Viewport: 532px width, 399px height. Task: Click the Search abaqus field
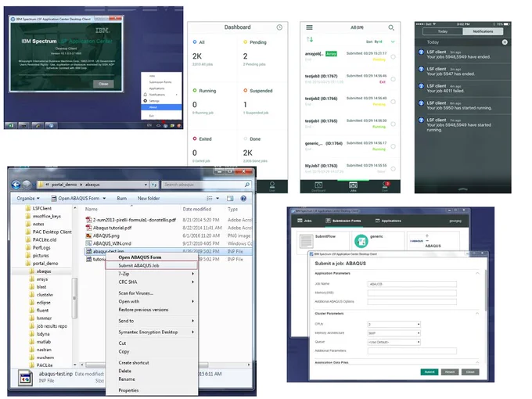[x=207, y=185]
